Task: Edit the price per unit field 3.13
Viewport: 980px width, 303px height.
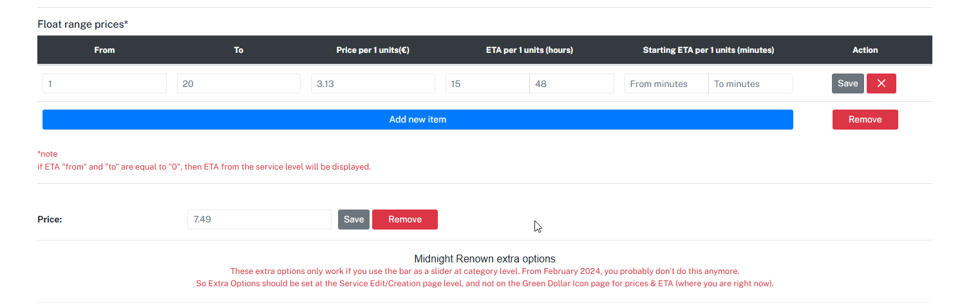Action: [x=373, y=84]
